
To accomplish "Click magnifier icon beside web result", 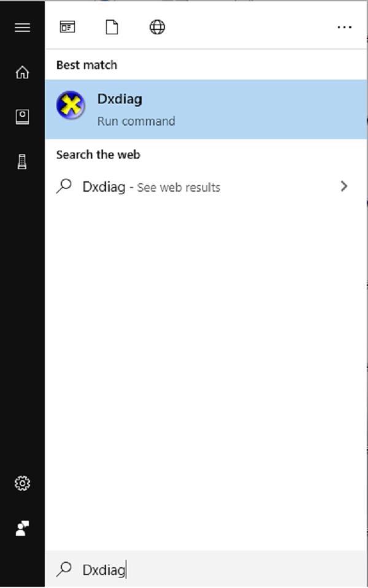I will tap(64, 187).
